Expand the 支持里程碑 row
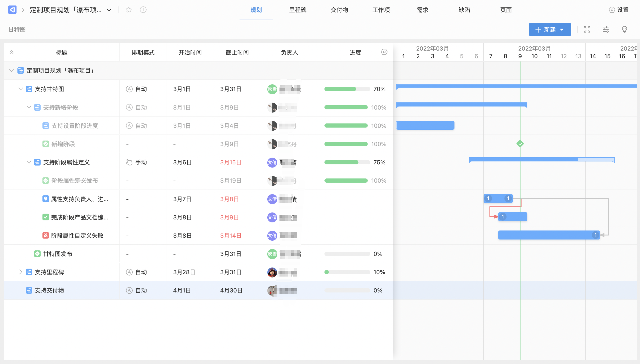 tap(21, 272)
